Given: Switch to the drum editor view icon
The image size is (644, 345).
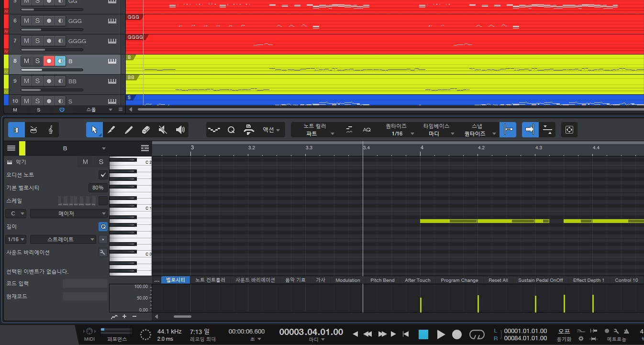Looking at the screenshot, I should pyautogui.click(x=33, y=130).
